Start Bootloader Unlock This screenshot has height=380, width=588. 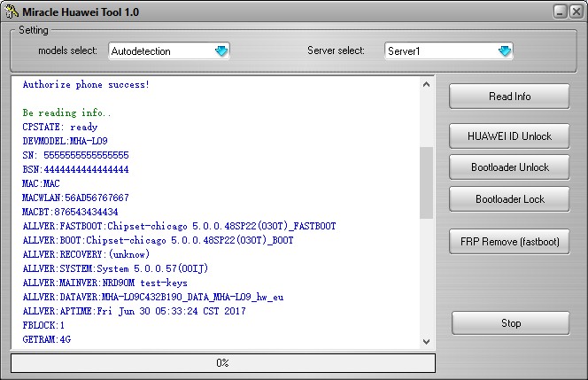point(509,167)
